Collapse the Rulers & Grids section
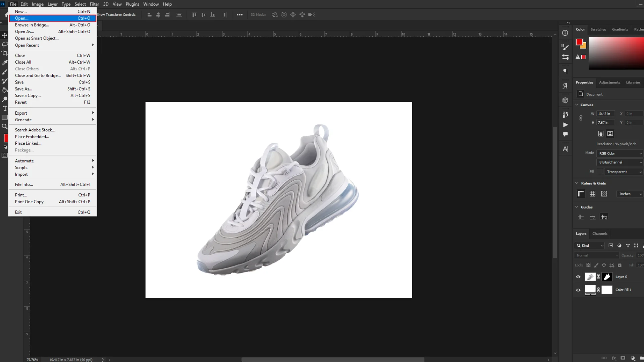 [x=577, y=183]
